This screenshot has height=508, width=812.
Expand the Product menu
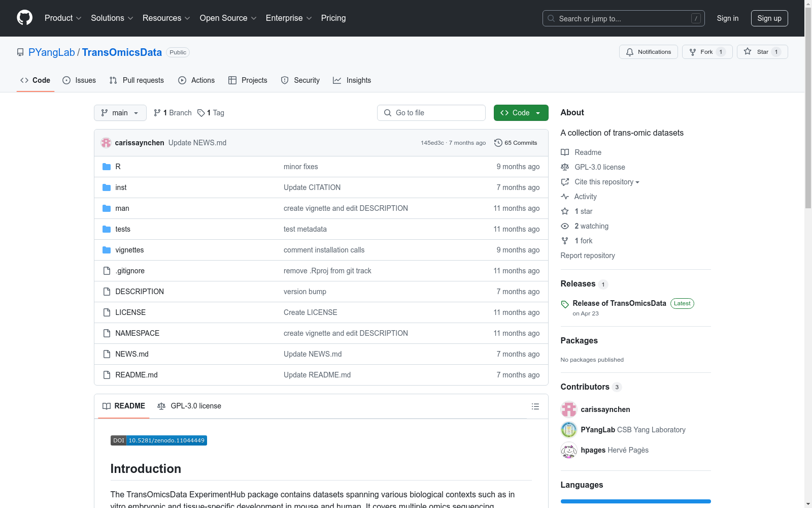[x=63, y=18]
